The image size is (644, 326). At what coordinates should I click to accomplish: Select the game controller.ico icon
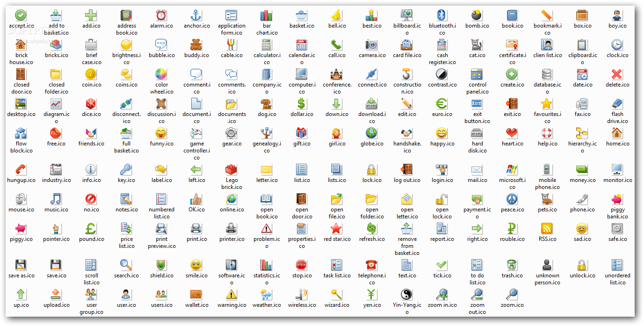click(x=196, y=134)
